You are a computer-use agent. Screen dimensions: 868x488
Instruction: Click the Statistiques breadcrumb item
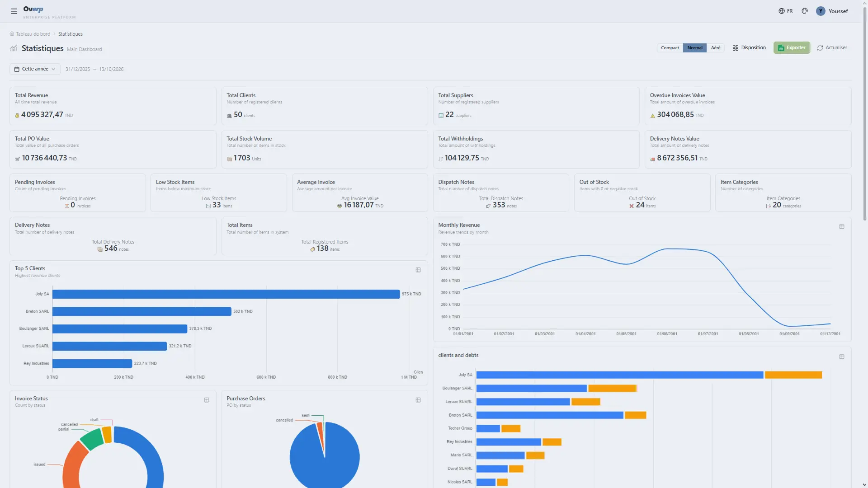coord(71,34)
